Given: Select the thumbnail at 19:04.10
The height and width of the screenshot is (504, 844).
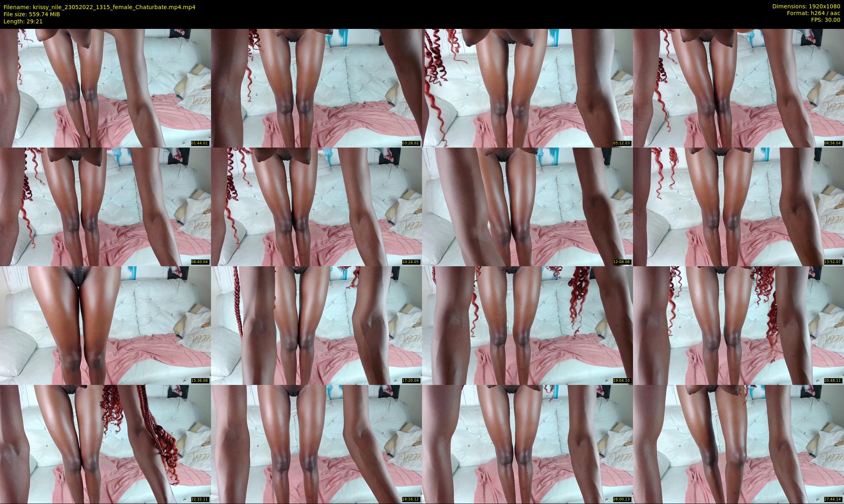Looking at the screenshot, I should pyautogui.click(x=527, y=325).
